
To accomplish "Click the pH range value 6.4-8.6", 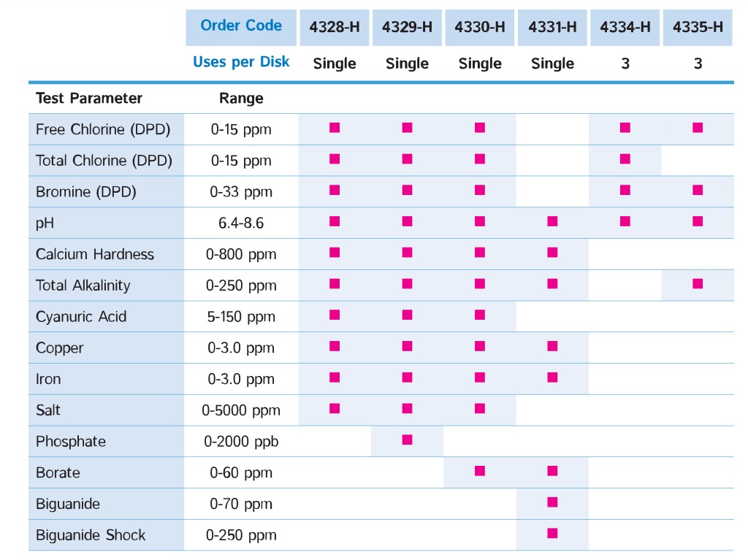I will [241, 223].
